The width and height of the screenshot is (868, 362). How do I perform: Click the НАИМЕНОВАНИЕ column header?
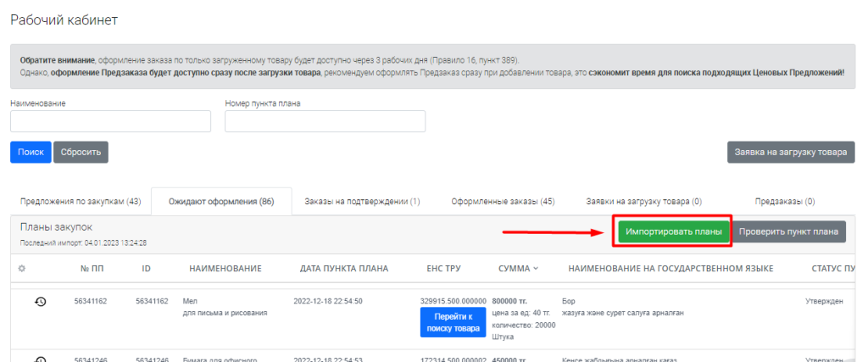pos(225,269)
